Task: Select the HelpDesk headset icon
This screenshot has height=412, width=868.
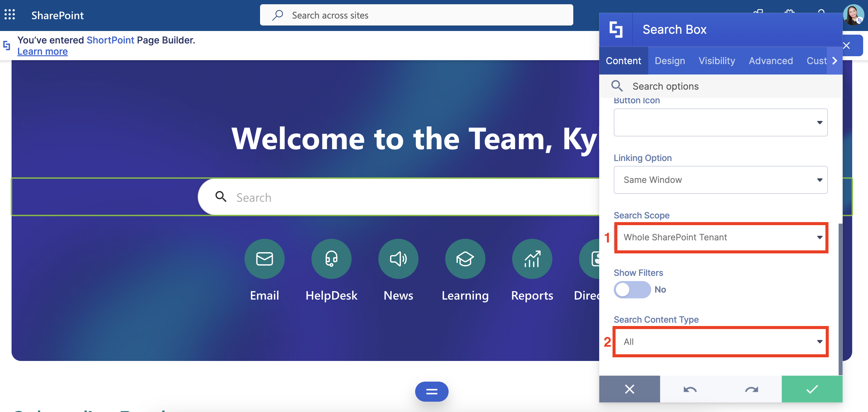Action: pos(331,259)
